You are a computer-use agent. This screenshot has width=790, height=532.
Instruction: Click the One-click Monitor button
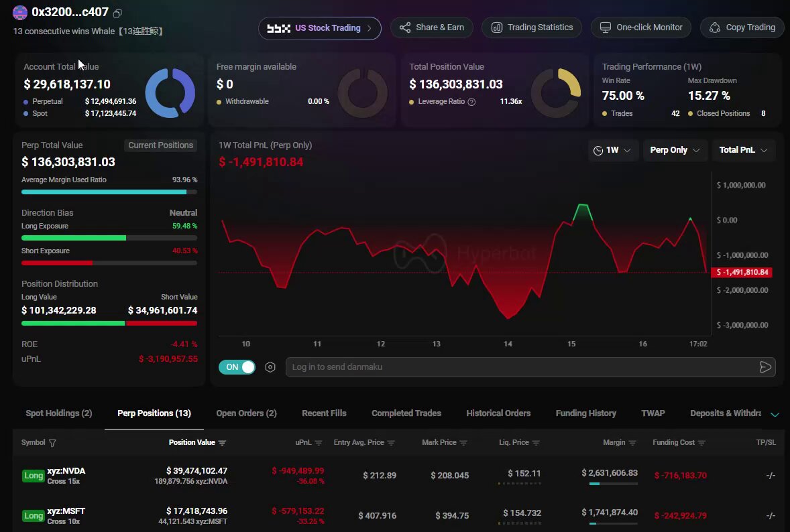(x=641, y=27)
